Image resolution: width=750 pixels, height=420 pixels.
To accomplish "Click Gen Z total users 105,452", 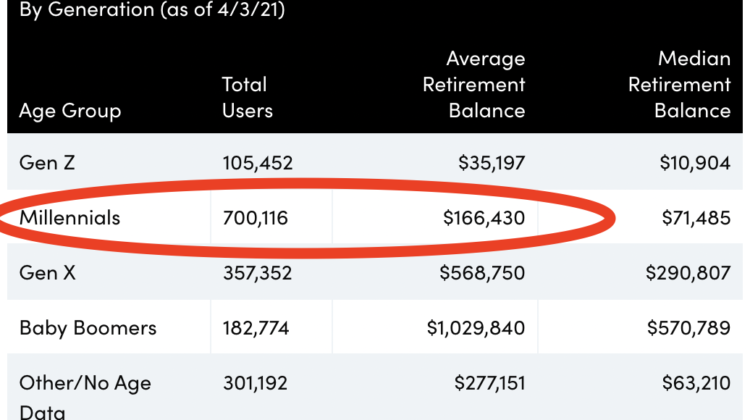I will coord(258,161).
